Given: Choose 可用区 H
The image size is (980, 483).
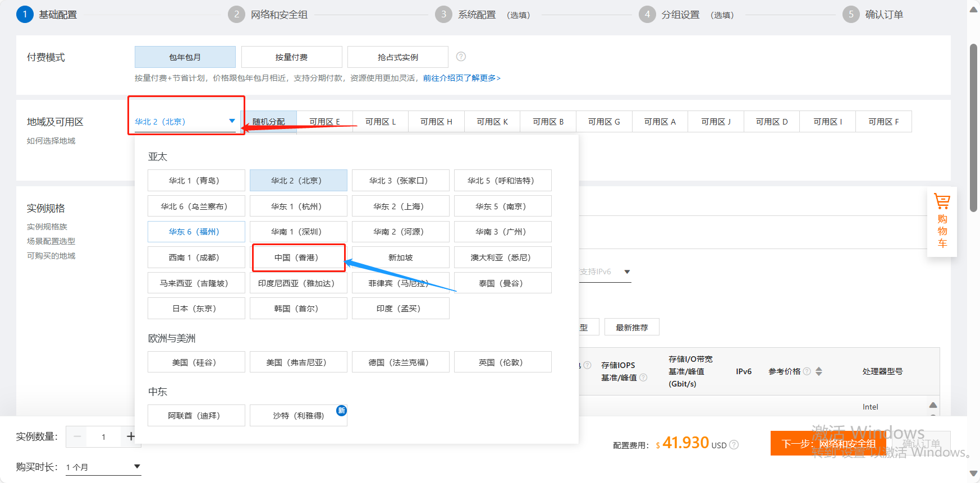Looking at the screenshot, I should [x=436, y=122].
